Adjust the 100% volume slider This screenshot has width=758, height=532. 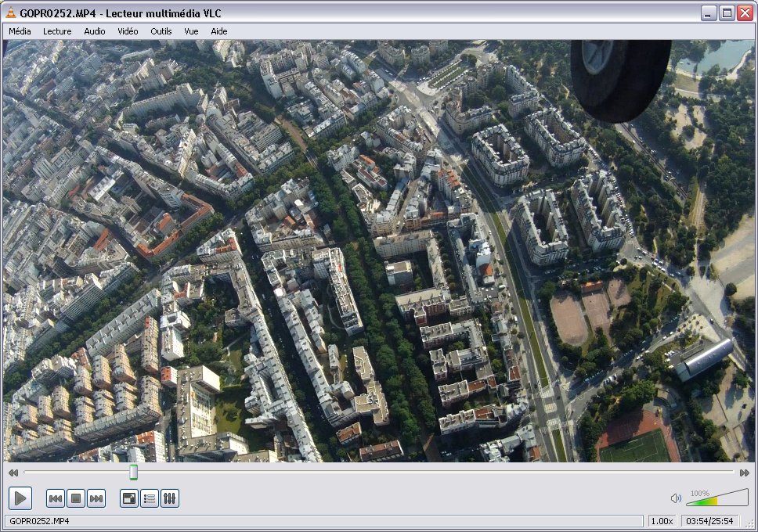click(717, 498)
